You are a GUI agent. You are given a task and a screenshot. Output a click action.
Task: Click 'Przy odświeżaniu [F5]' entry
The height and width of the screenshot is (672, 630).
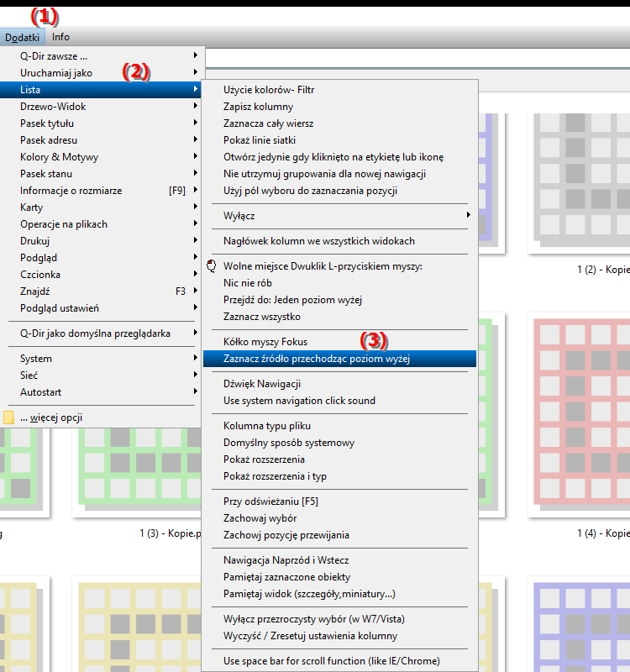(339, 501)
